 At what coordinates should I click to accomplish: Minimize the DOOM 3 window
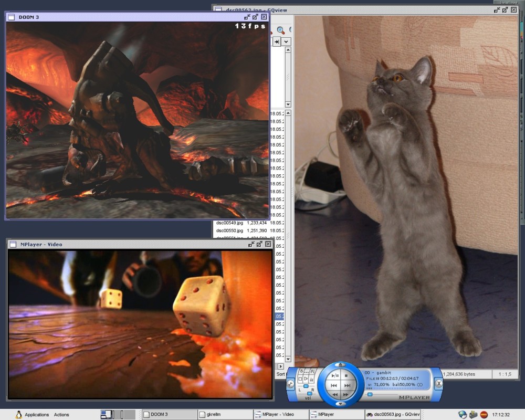coord(247,17)
